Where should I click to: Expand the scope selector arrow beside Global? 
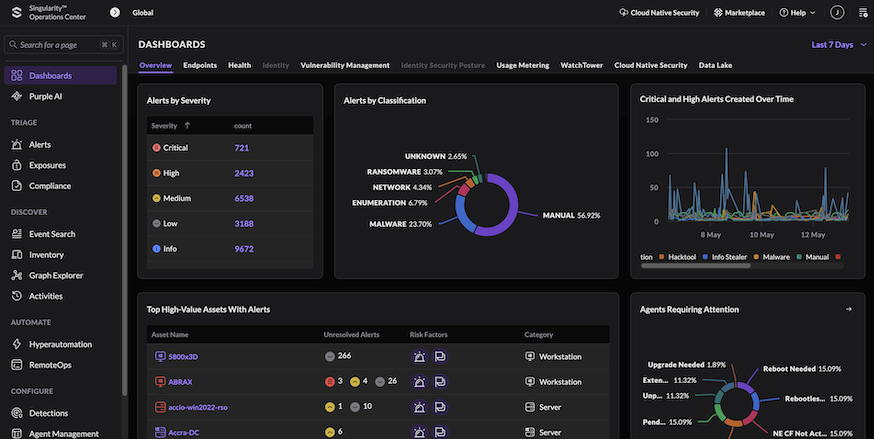tap(115, 12)
